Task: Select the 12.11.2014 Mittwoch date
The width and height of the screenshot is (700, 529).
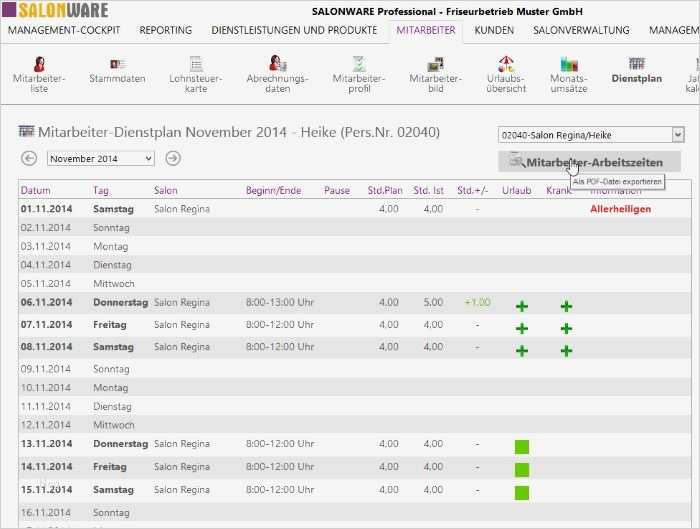Action: [46, 425]
